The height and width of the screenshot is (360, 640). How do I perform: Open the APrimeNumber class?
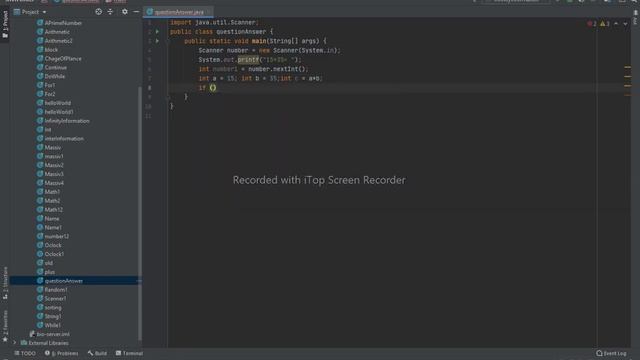59,23
